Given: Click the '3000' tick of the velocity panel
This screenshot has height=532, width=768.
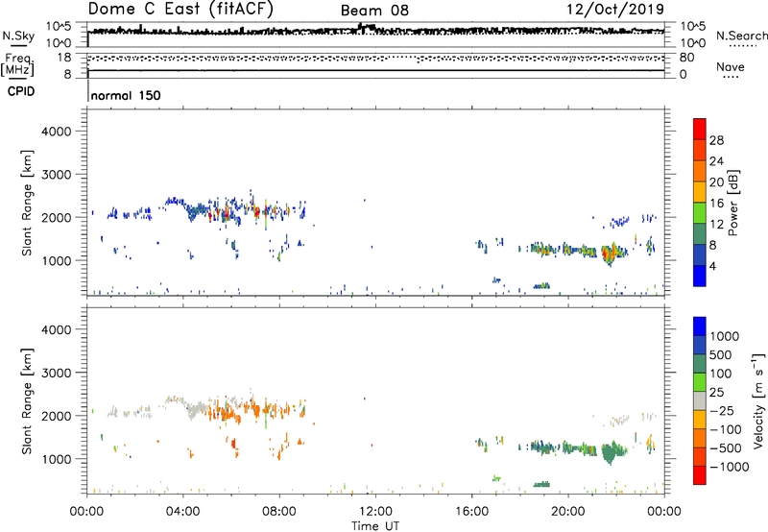Looking at the screenshot, I should 56,373.
